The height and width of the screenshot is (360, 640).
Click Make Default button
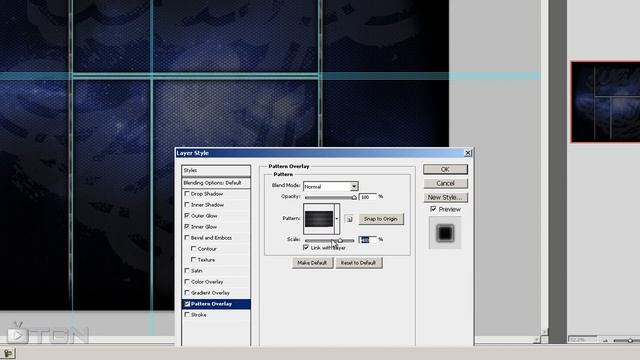point(312,262)
